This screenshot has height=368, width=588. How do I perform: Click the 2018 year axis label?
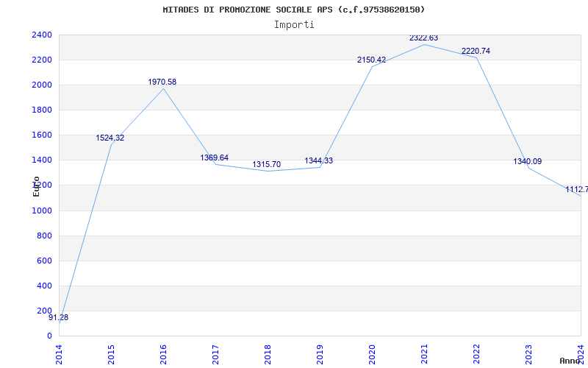coord(268,355)
